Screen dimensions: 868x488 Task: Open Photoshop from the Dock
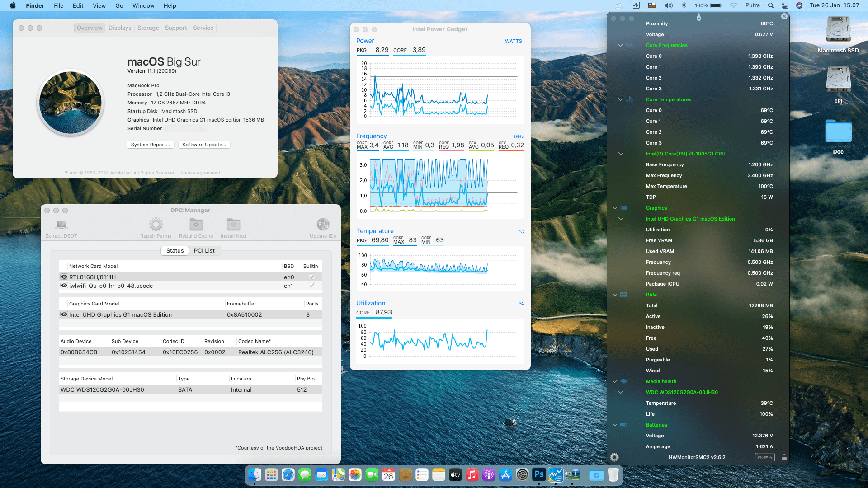click(538, 475)
